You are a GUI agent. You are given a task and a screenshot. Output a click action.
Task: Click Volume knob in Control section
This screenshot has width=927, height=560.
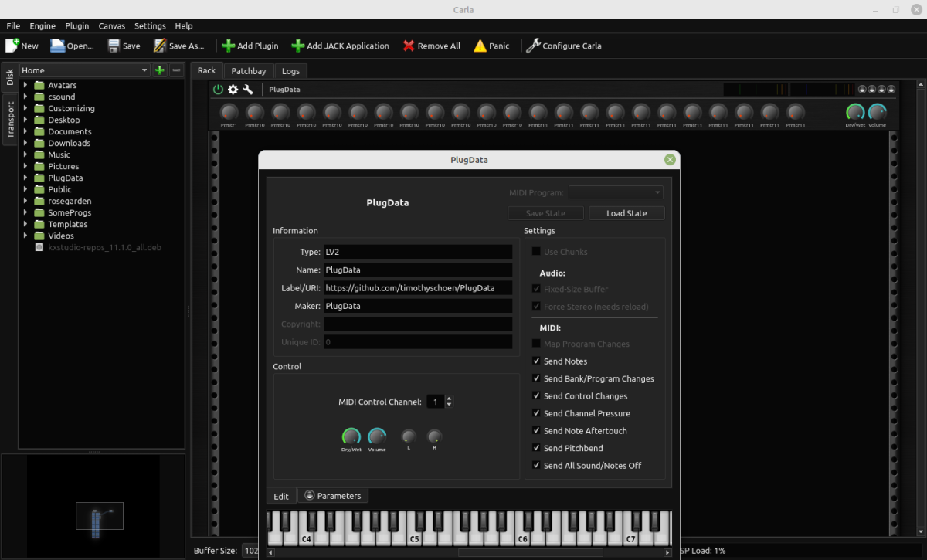377,436
